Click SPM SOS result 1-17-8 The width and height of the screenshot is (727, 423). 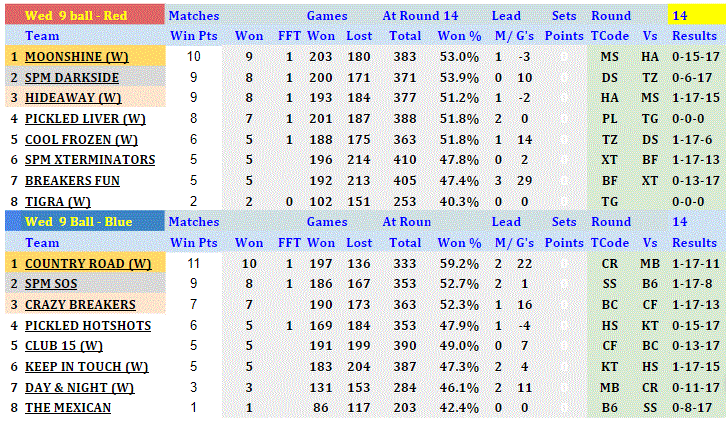coord(692,283)
